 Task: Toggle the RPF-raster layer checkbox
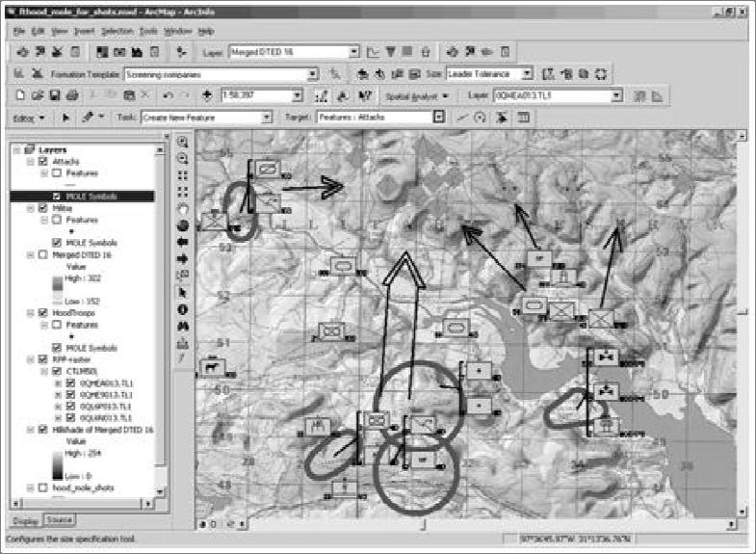(x=43, y=359)
